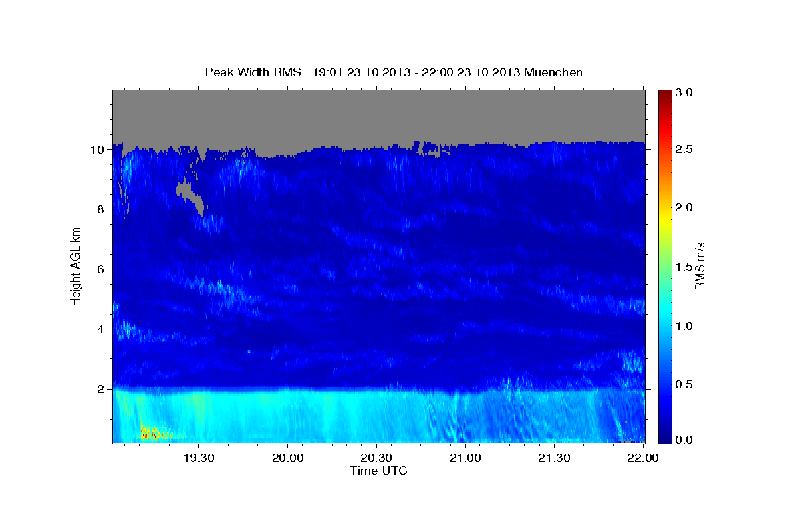This screenshot has width=798, height=532.
Task: Click the colorbar value 0.5
Action: (685, 384)
